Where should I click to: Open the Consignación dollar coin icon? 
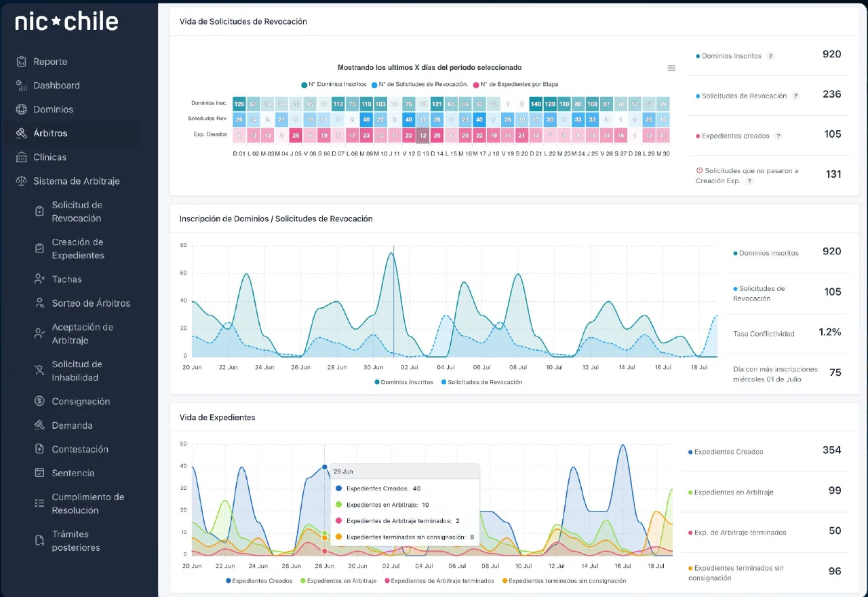(39, 401)
